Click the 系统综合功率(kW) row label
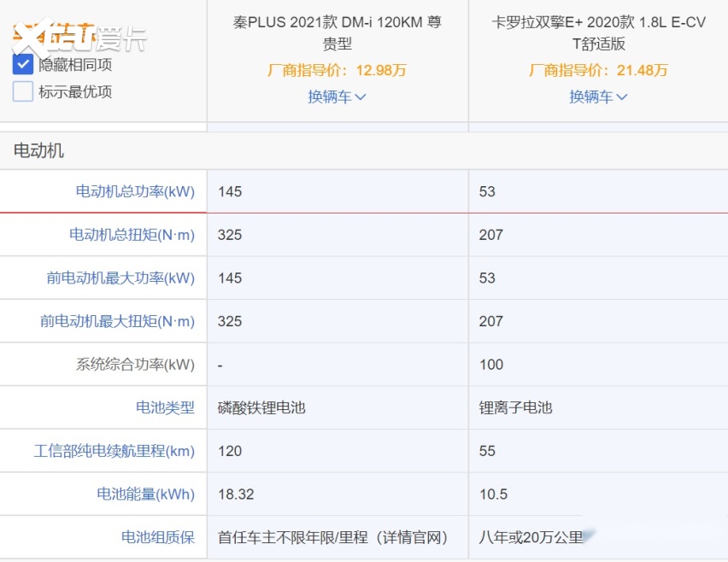Image resolution: width=728 pixels, height=562 pixels. pos(135,365)
